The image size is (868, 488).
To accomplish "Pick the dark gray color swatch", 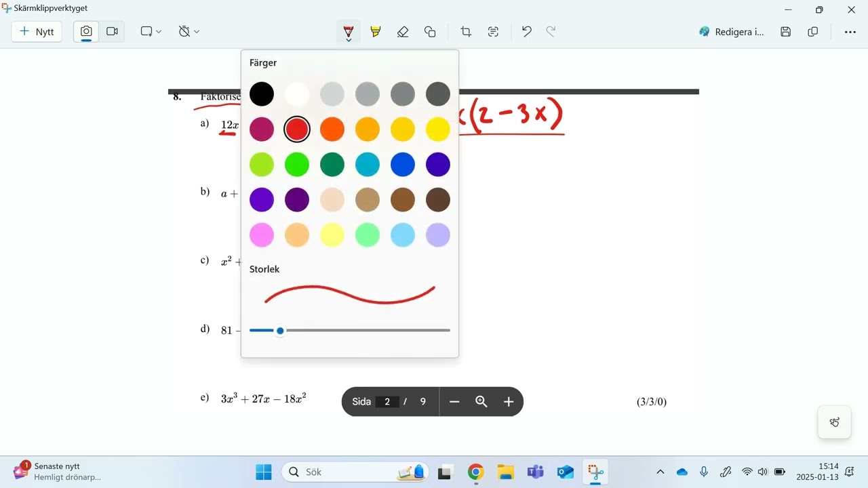I will coord(438,94).
